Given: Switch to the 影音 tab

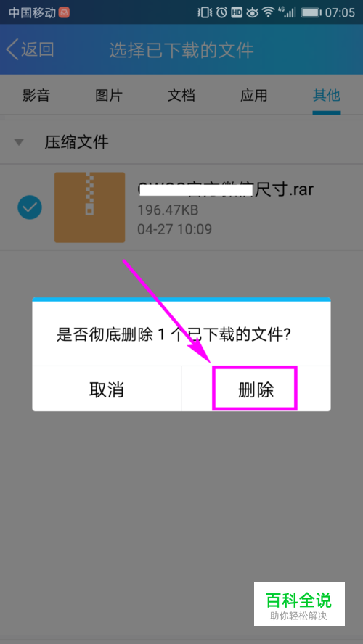Looking at the screenshot, I should pos(36,96).
